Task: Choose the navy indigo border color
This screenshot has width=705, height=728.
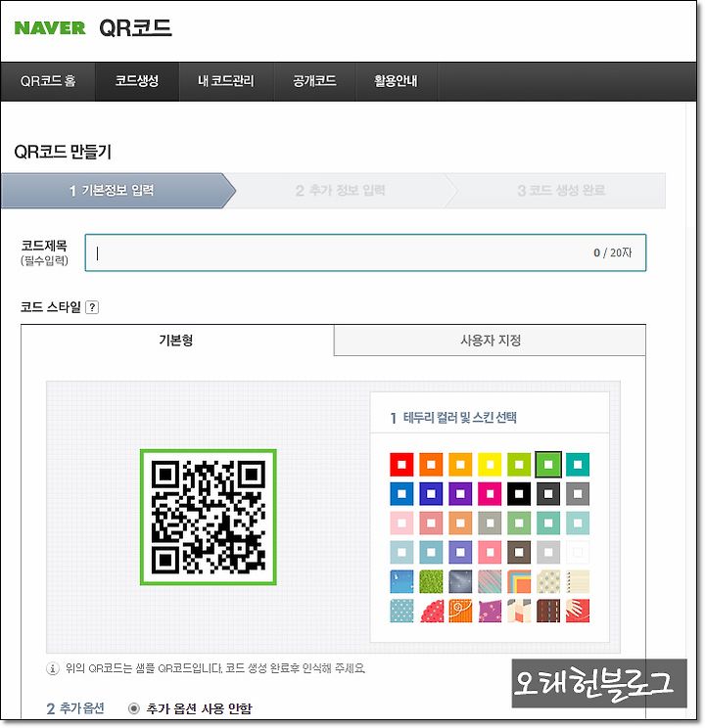Action: (431, 493)
